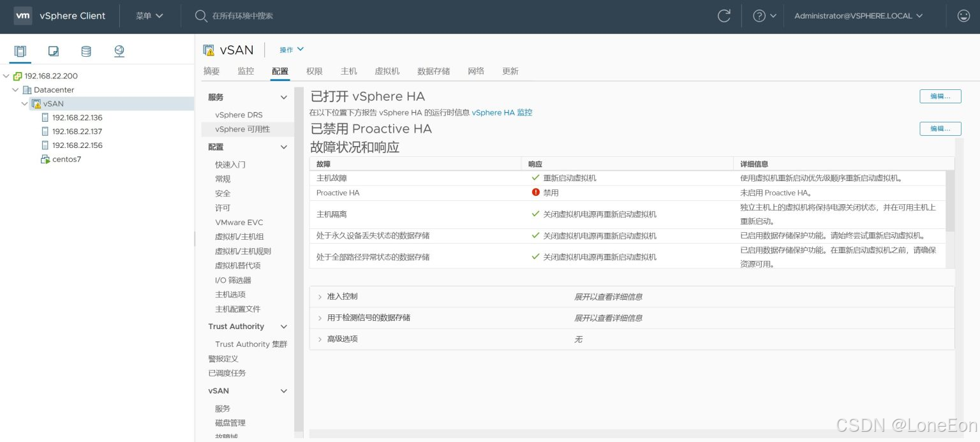This screenshot has width=980, height=442.
Task: Select vSphere DRS in the sidebar
Action: [239, 115]
